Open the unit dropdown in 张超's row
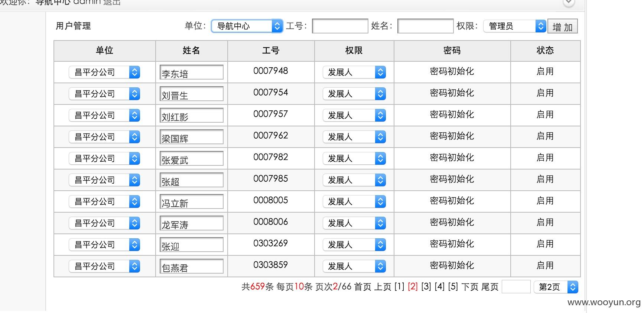 (x=104, y=180)
